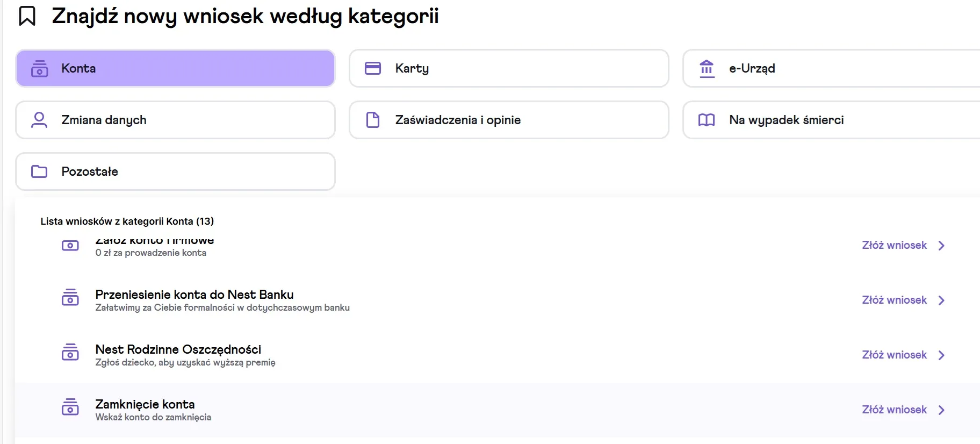Click chevron arrow for Przeniesienie konta row
The height and width of the screenshot is (444, 980).
click(x=941, y=300)
